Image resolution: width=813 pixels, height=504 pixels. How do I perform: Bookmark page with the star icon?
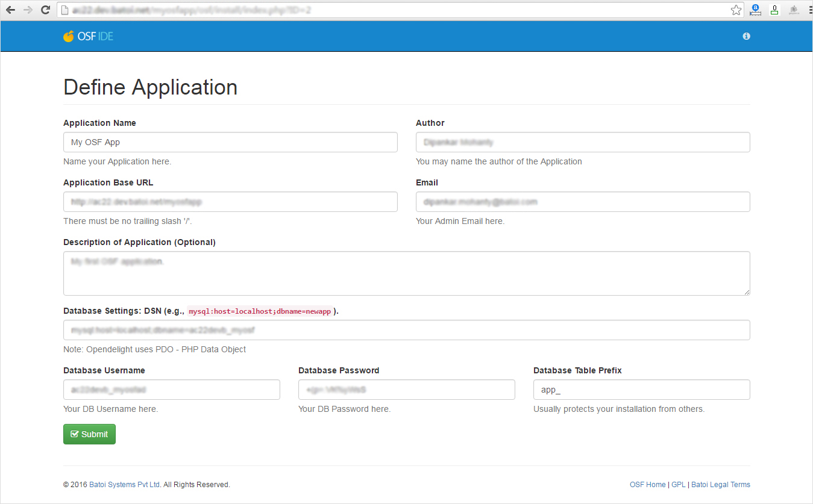coord(736,10)
